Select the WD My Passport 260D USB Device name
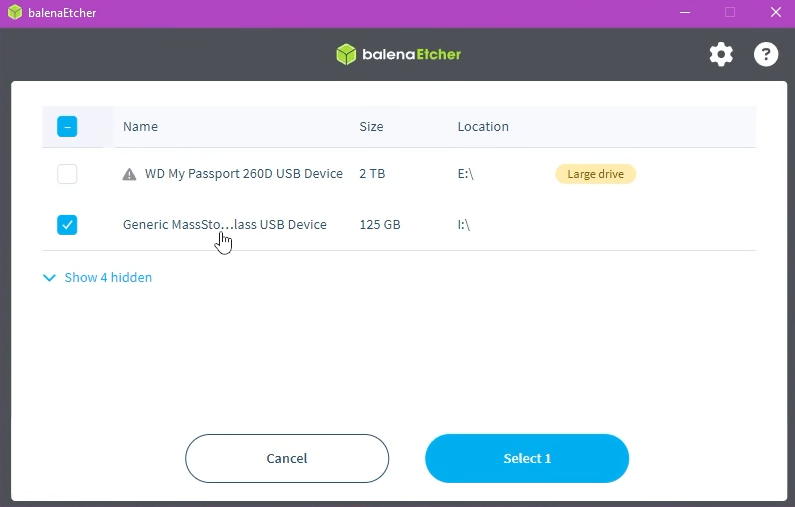 [x=244, y=174]
